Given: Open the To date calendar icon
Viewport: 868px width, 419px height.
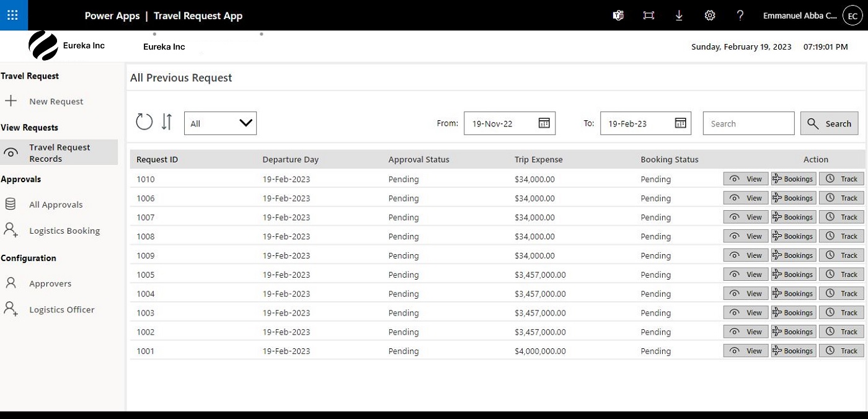Looking at the screenshot, I should pos(680,123).
